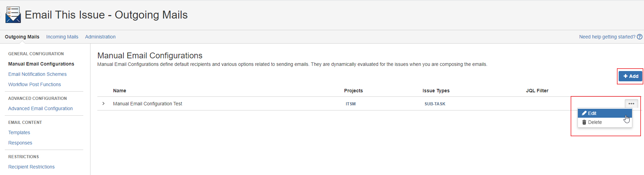Open the Responses link
This screenshot has height=175, width=644.
tap(20, 143)
